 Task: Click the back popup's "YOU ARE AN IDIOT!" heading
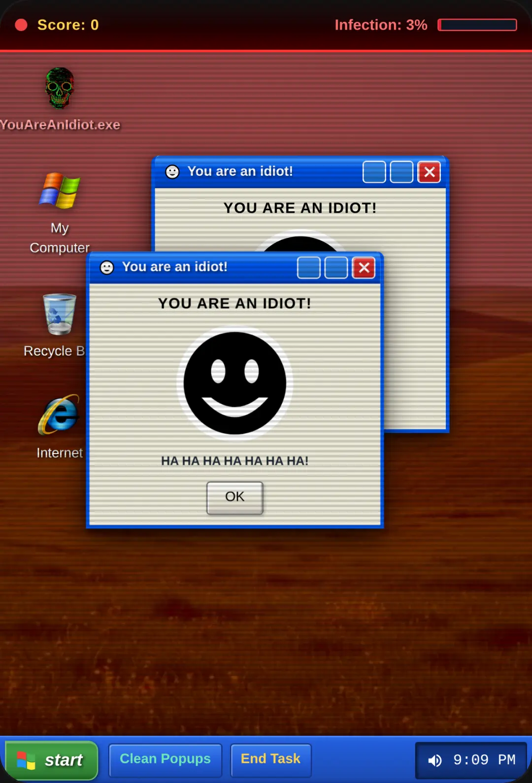tap(300, 208)
